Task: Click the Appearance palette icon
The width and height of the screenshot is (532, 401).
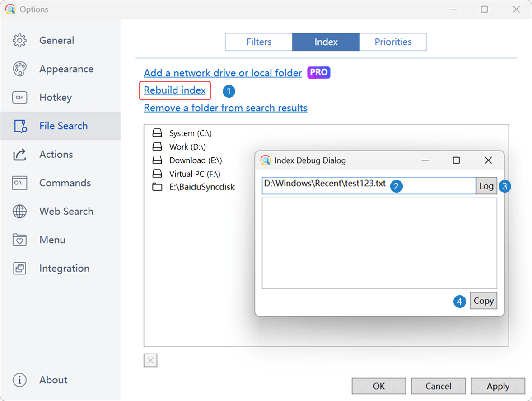Action: coord(20,69)
